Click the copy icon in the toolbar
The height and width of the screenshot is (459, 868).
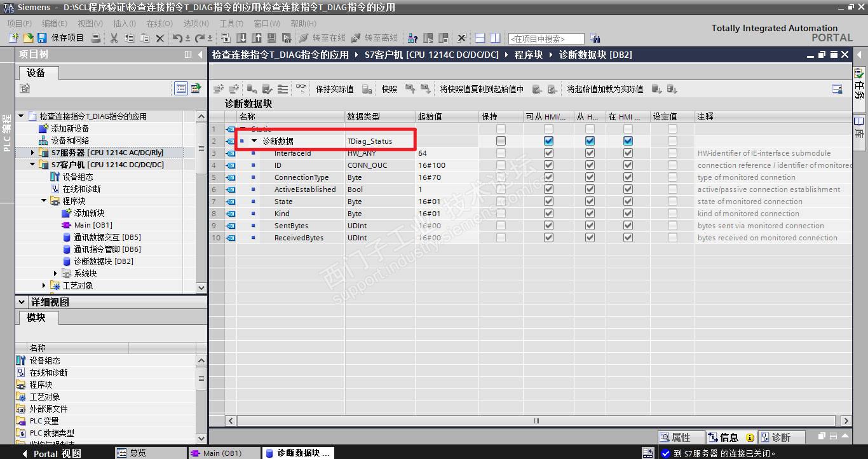[129, 38]
